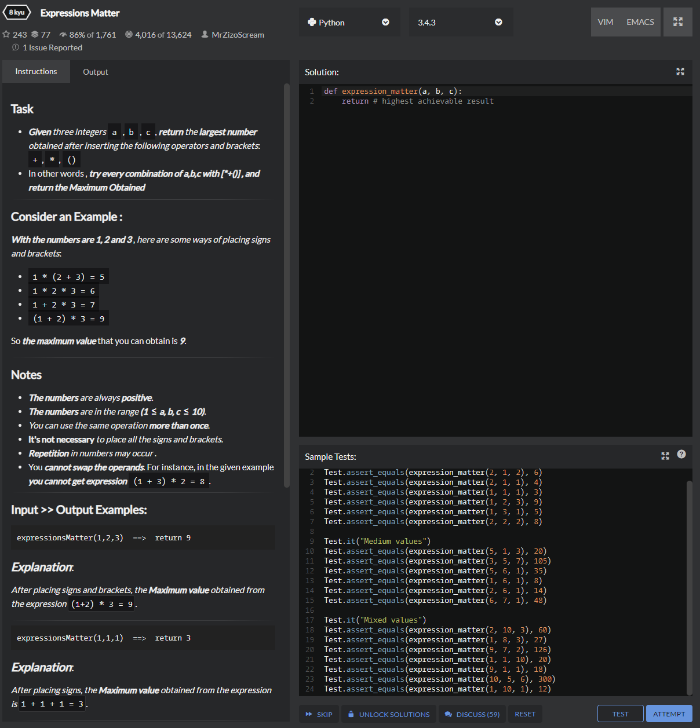Screen dimensions: 700x728
Task: Click the Python language logo icon
Action: [x=312, y=22]
